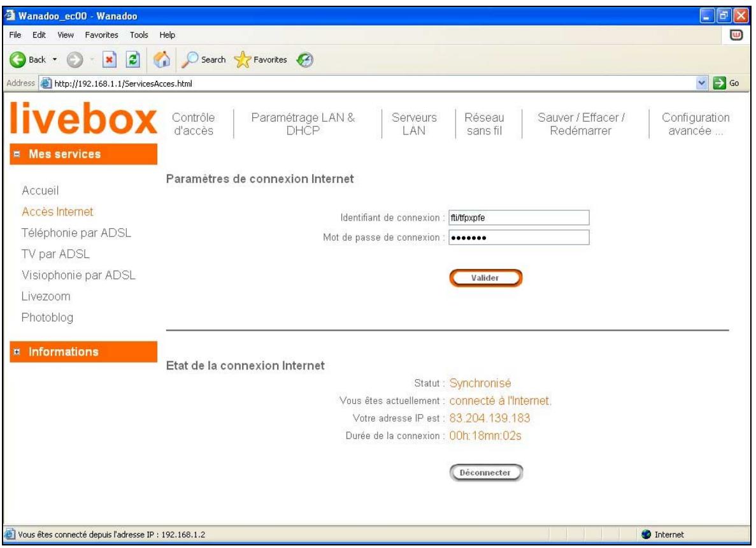Expand the Informations section
Screen dimensions: 756x548
tap(17, 352)
